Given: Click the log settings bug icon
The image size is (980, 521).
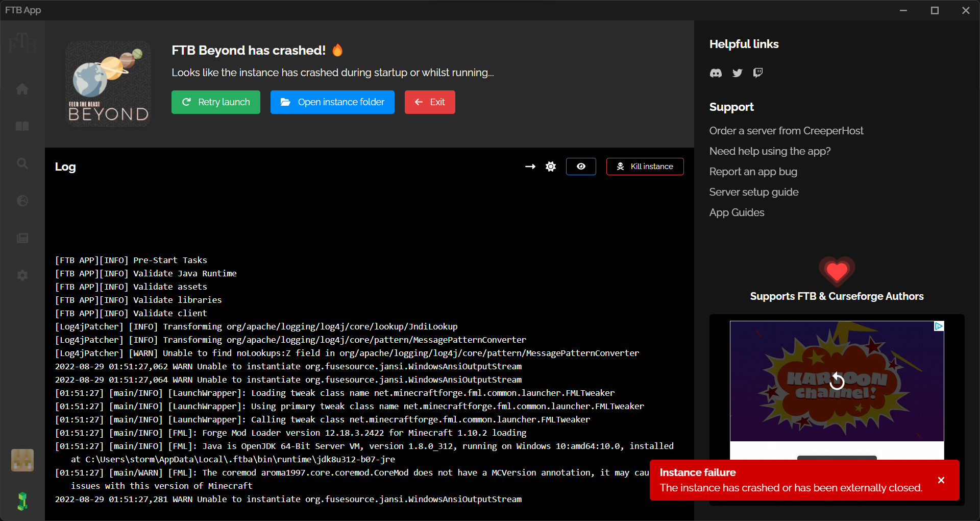Looking at the screenshot, I should click(551, 167).
